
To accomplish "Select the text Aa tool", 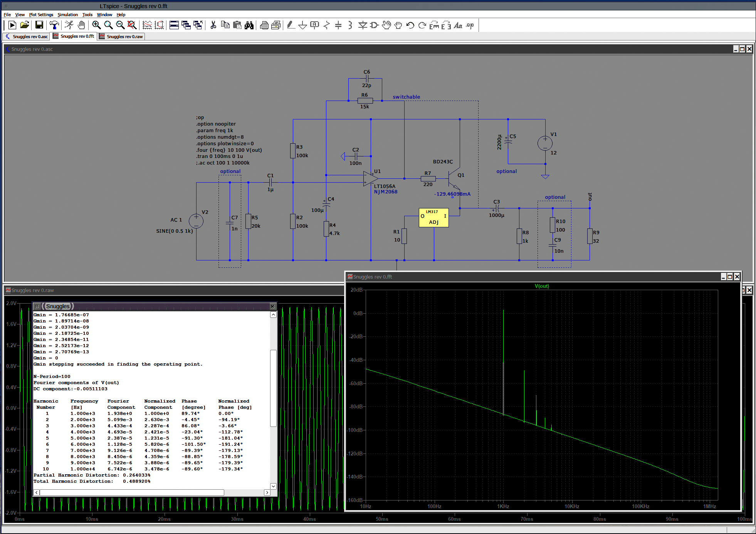I will [458, 25].
